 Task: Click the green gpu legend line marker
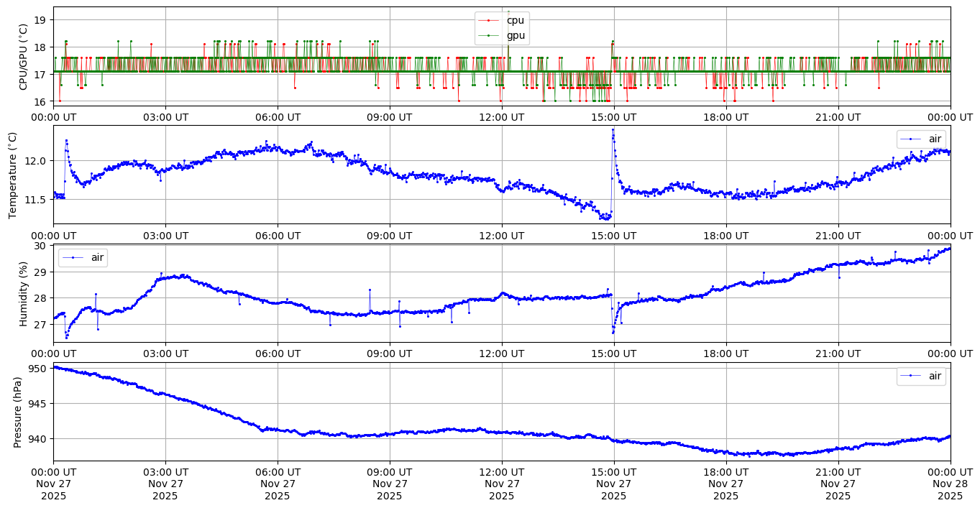(x=489, y=35)
